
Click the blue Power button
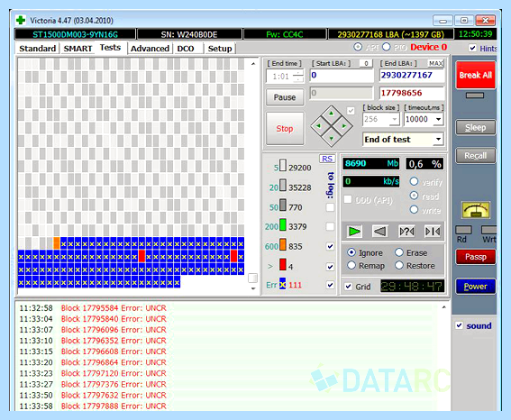pyautogui.click(x=475, y=286)
